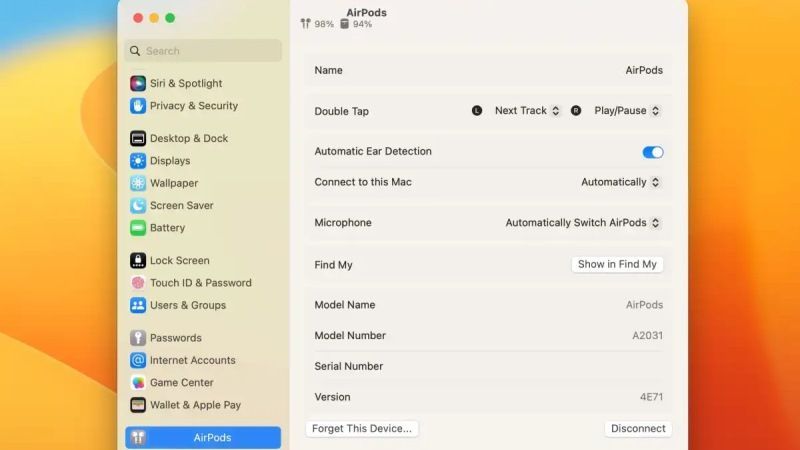This screenshot has height=450, width=800.
Task: Click the Double Tap label
Action: point(341,111)
